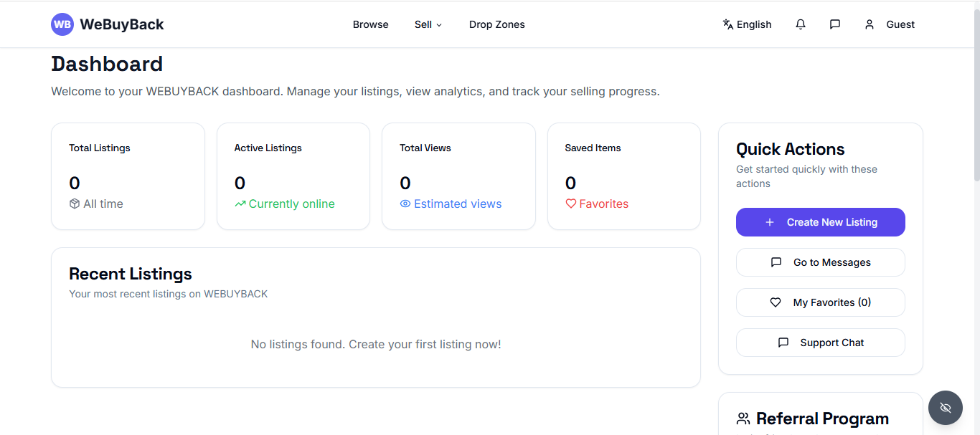Select the Total Listings stat card
Image resolution: width=980 pixels, height=435 pixels.
point(128,176)
